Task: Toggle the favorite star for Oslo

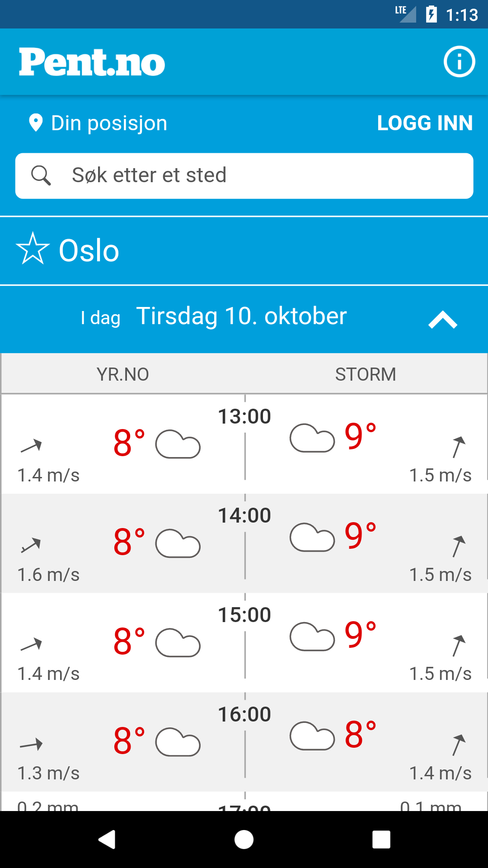Action: pyautogui.click(x=33, y=249)
